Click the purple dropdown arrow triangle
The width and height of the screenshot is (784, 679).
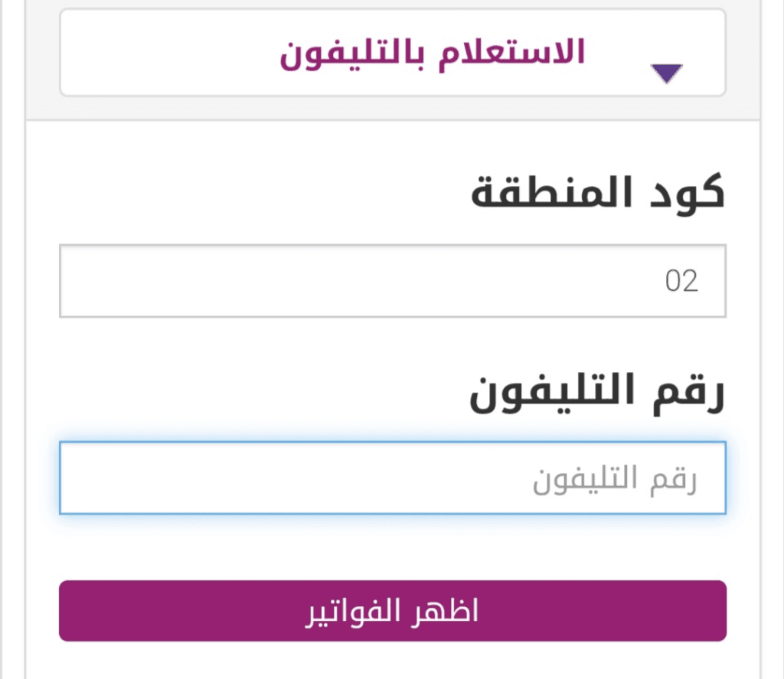(666, 73)
